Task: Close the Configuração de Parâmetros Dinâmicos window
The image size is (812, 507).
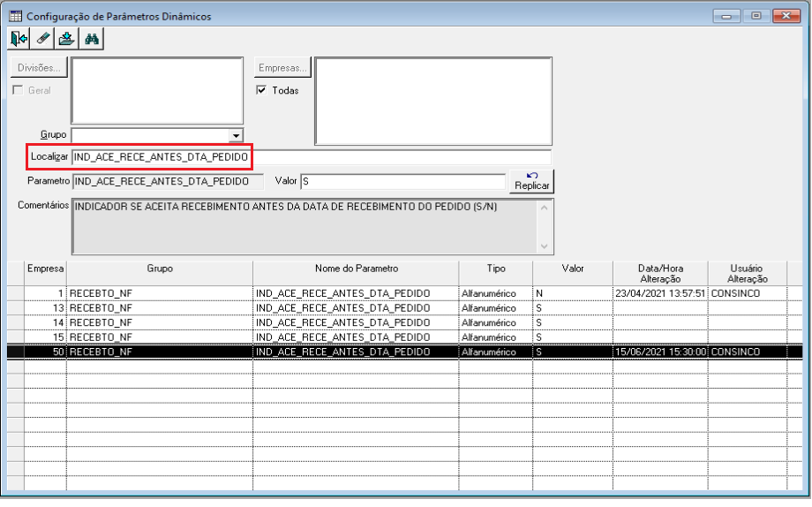Action: (x=786, y=16)
